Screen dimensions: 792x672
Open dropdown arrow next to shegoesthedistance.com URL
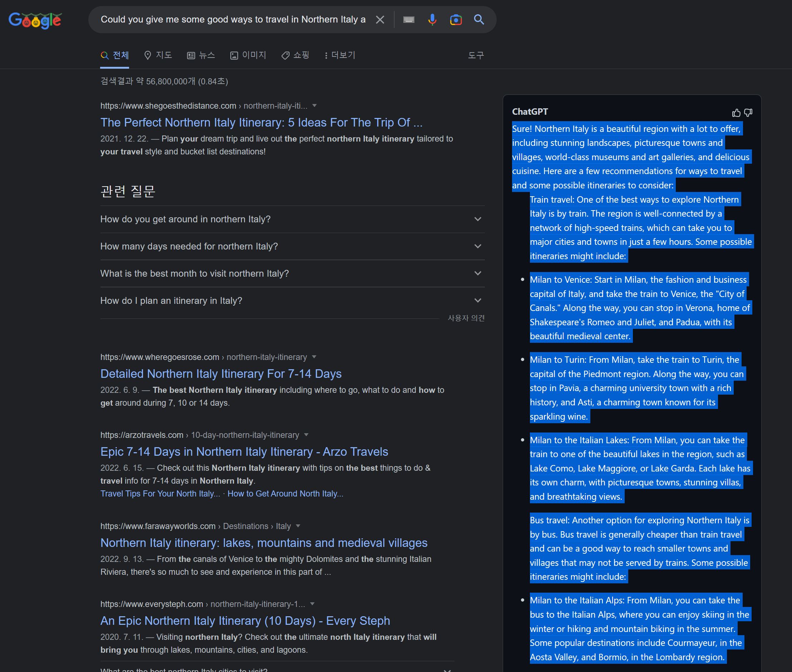(314, 106)
